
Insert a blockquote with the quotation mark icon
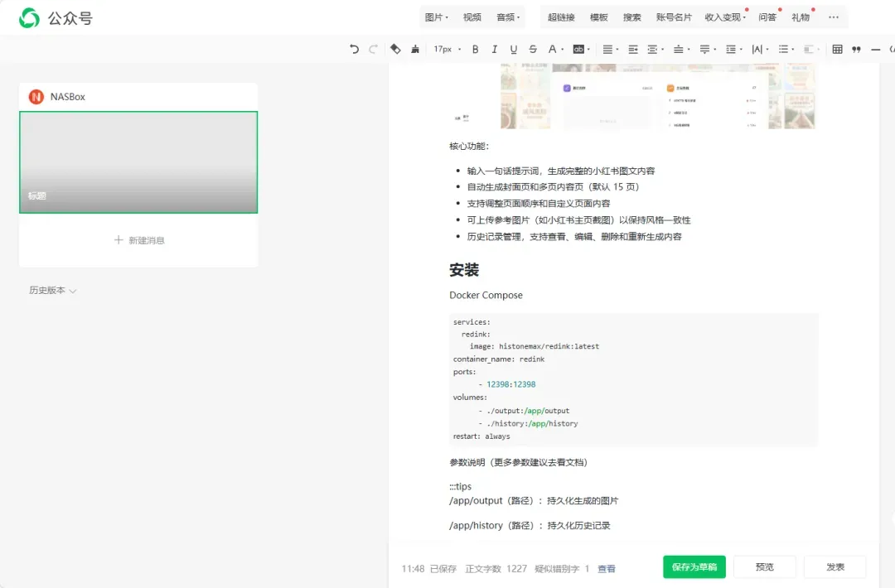(x=856, y=50)
